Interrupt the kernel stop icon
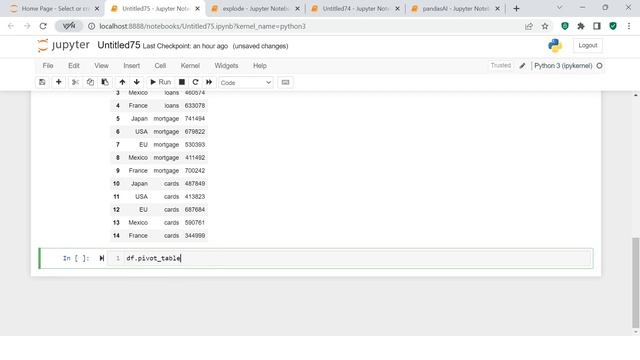This screenshot has height=360, width=640. pos(182,82)
